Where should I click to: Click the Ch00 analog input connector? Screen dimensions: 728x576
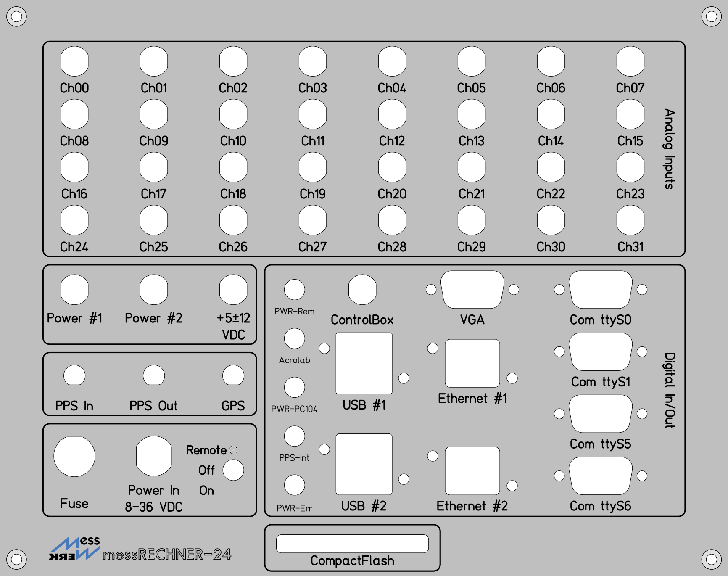pos(74,61)
